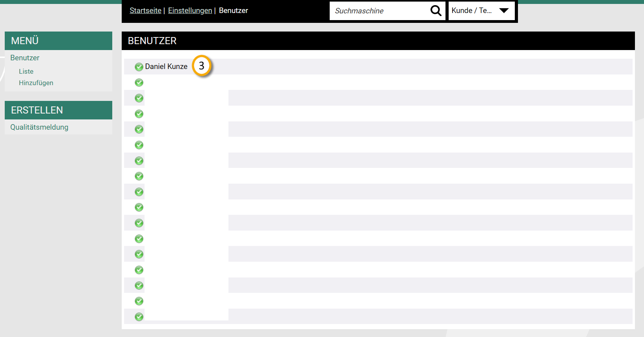Viewport: 644px width, 337px height.
Task: Open Einstellungen breadcrumb link
Action: click(x=190, y=11)
